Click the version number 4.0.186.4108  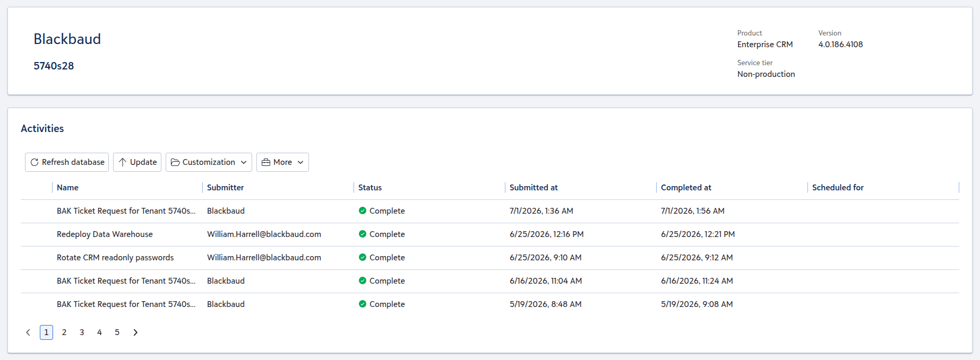[840, 45]
